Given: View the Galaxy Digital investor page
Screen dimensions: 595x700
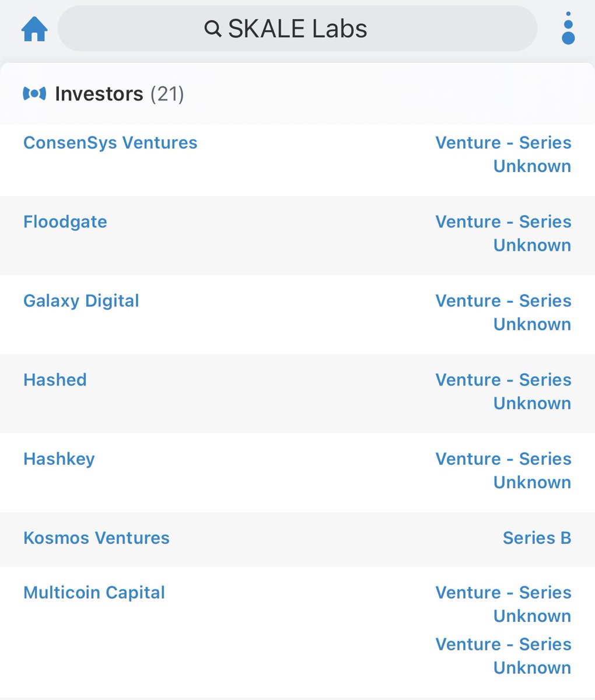Looking at the screenshot, I should pos(81,301).
